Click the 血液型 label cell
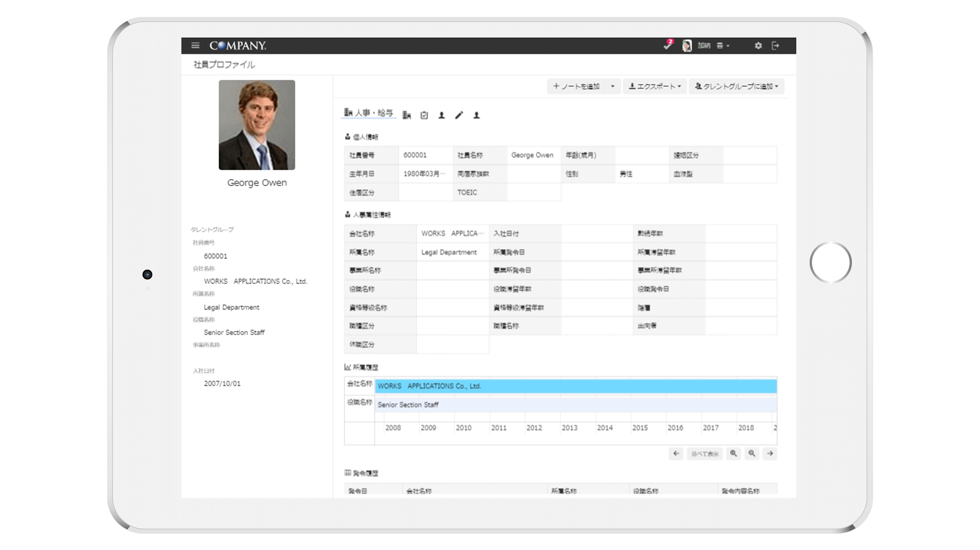Viewport: 980px width, 550px height. tap(696, 174)
